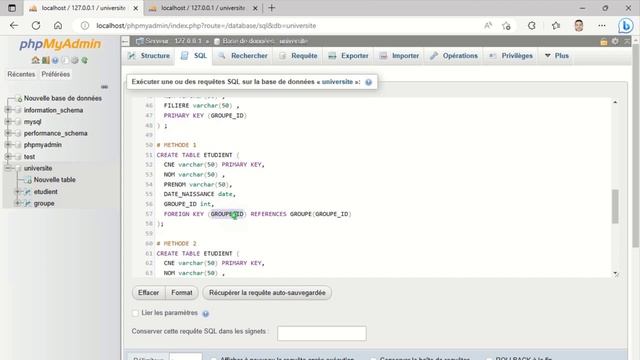Screen dimensions: 640x360
Task: Toggle Conserver la boîte de requêtes checkbox
Action: click(373, 358)
